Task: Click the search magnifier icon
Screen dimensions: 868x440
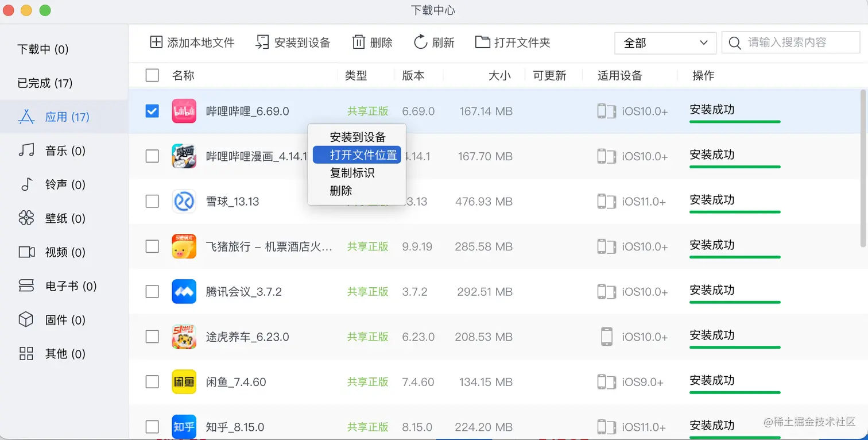Action: (x=735, y=43)
